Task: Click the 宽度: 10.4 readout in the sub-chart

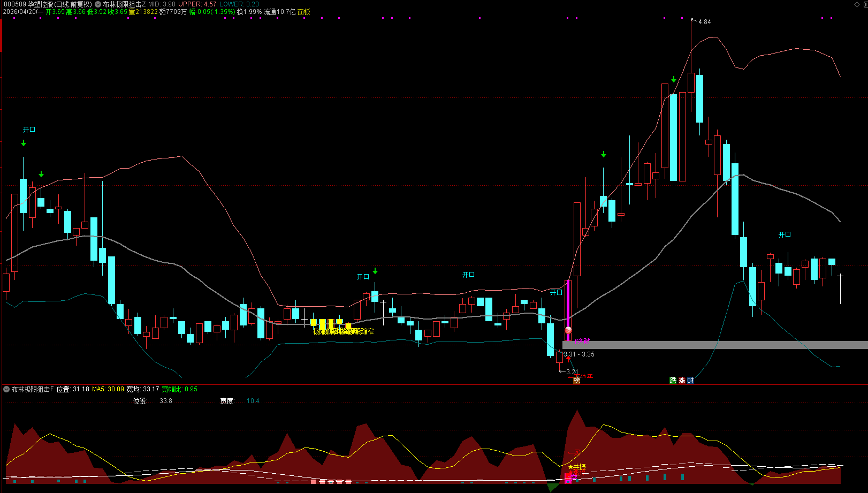Action: coord(239,401)
